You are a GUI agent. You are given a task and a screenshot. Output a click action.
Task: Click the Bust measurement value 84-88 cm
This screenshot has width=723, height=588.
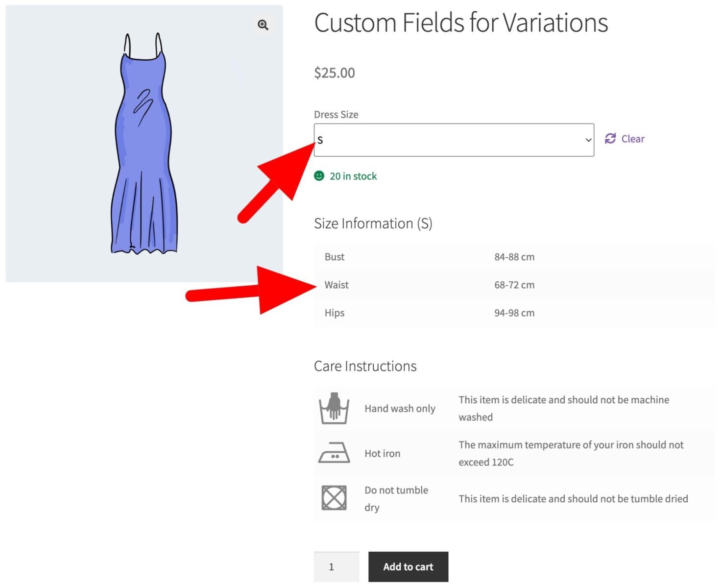[514, 256]
